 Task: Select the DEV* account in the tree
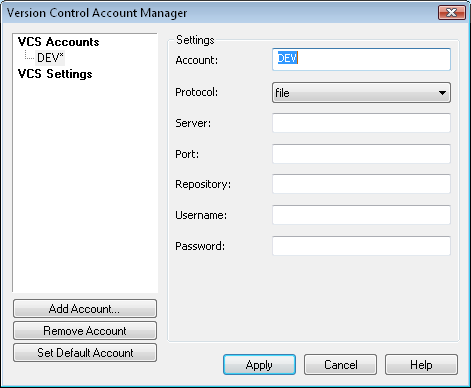pyautogui.click(x=50, y=58)
